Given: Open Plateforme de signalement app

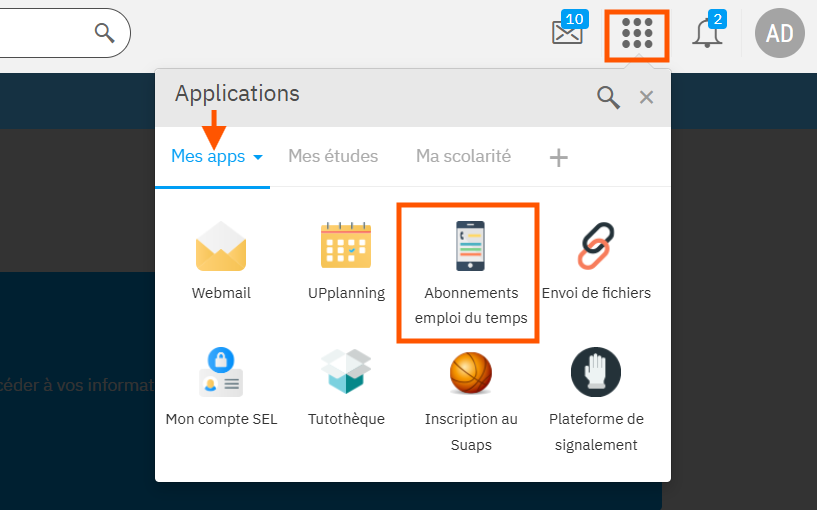Looking at the screenshot, I should (596, 373).
